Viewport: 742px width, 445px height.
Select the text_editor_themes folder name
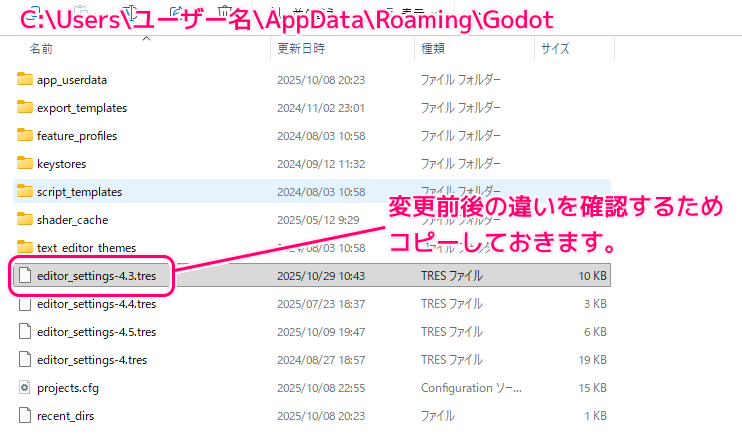[x=87, y=248]
